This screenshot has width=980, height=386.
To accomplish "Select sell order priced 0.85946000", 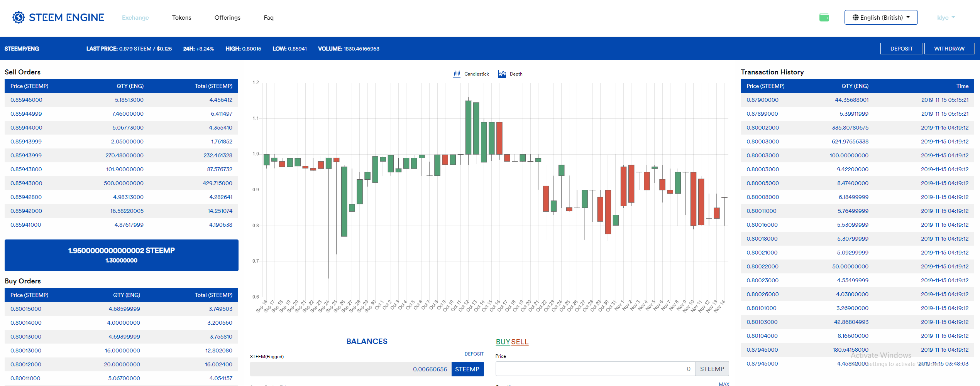I will pyautogui.click(x=26, y=100).
